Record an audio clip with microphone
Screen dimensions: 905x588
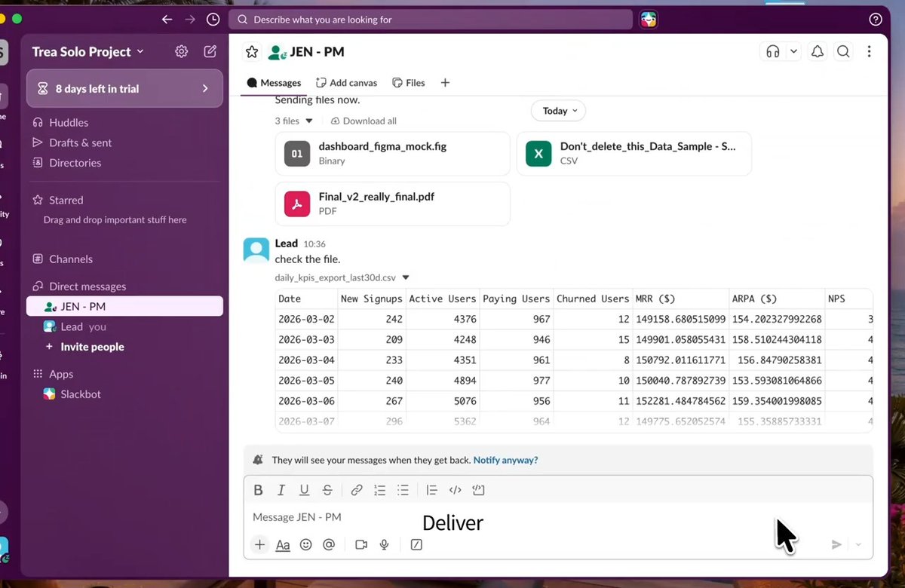click(384, 544)
